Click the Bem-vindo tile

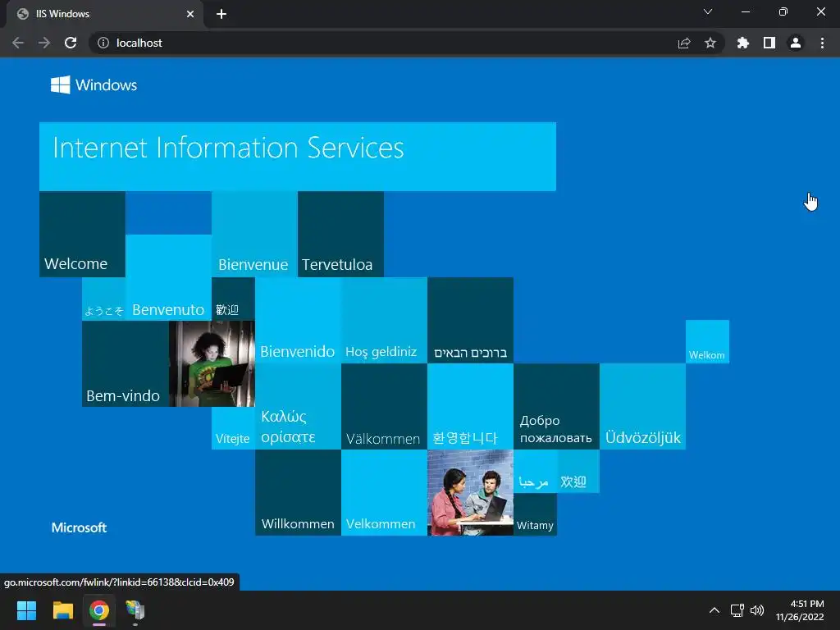pyautogui.click(x=126, y=363)
